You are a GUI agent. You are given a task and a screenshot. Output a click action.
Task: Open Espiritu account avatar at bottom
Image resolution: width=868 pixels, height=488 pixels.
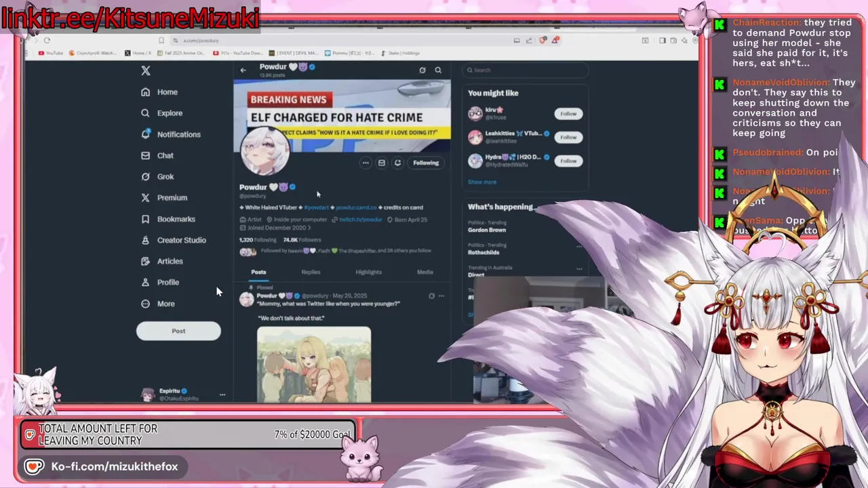coord(148,394)
